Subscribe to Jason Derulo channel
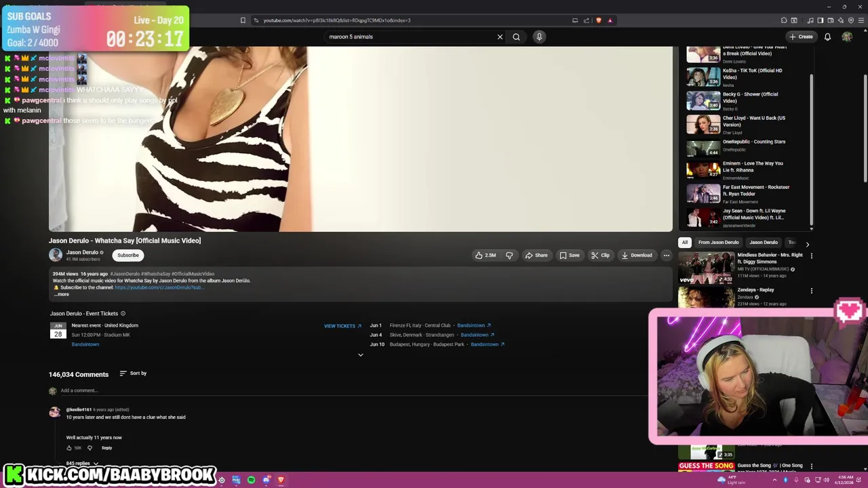The image size is (868, 488). (127, 256)
